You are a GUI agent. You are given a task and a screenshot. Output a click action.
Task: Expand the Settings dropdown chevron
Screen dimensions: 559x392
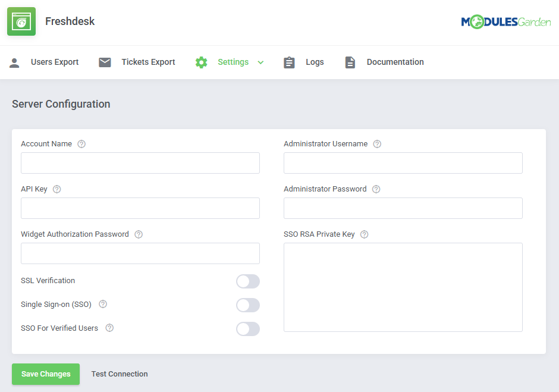[x=260, y=62]
